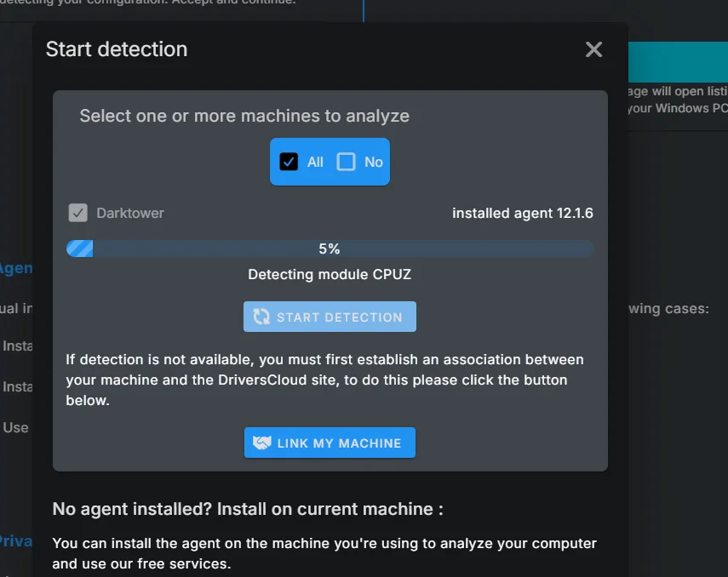Toggle the Darktower machine checkbox
This screenshot has width=728, height=577.
(x=78, y=213)
